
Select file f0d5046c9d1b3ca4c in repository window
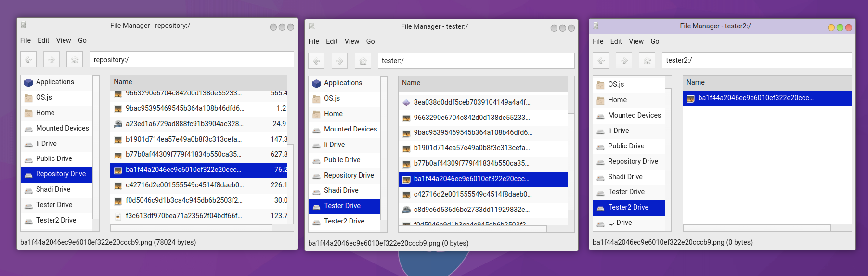pyautogui.click(x=199, y=200)
